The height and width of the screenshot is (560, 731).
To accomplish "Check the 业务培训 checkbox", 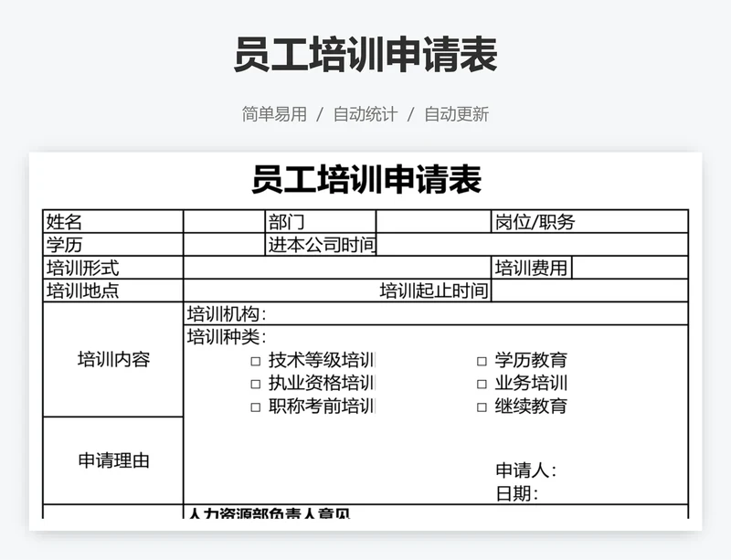I will pos(482,384).
